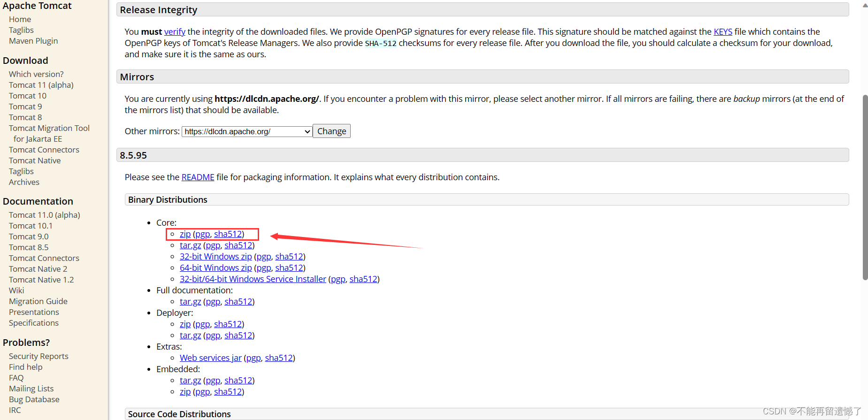
Task: Open Tomcat Native under Download
Action: tap(35, 160)
